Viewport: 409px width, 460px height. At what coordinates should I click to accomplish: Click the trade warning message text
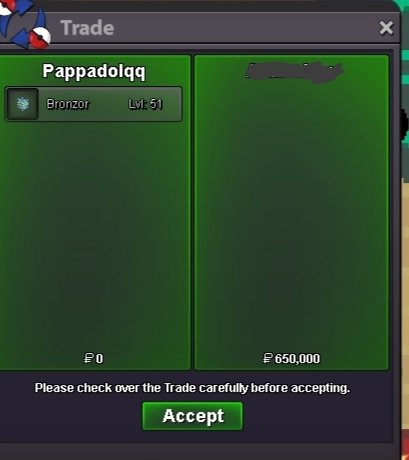[x=192, y=388]
